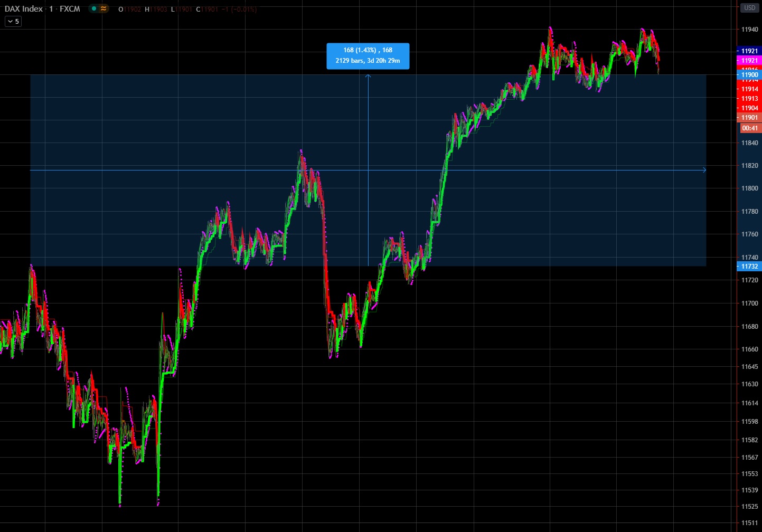Toggle the USD currency label on the price axis
This screenshot has height=532, width=762.
click(x=749, y=8)
